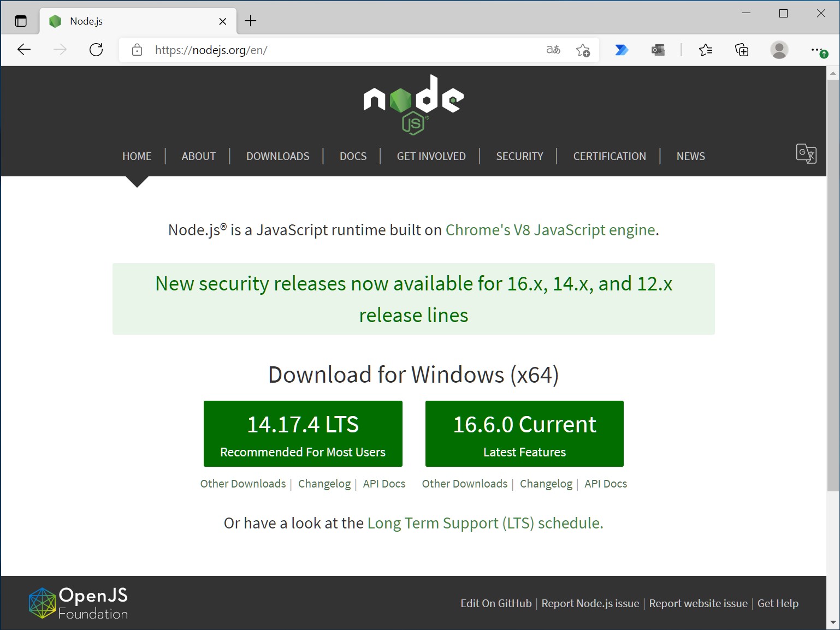The image size is (840, 630).
Task: Switch to the Node.js browser tab
Action: (109, 21)
